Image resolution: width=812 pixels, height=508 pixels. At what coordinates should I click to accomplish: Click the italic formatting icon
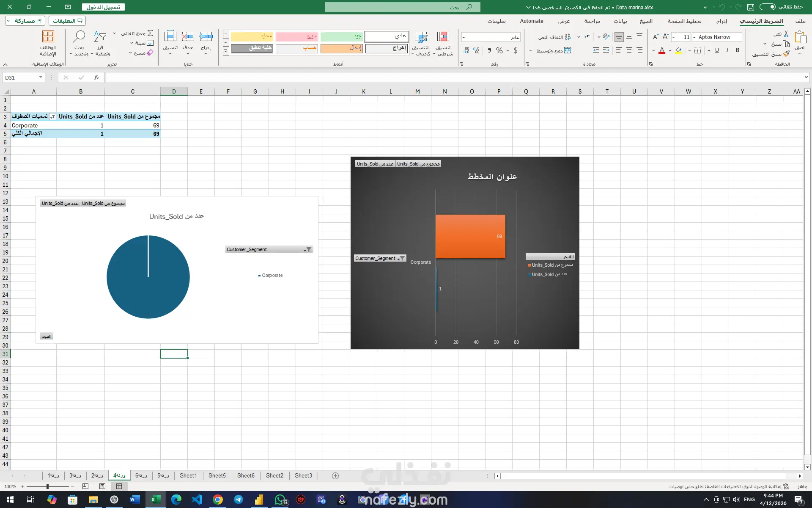727,50
